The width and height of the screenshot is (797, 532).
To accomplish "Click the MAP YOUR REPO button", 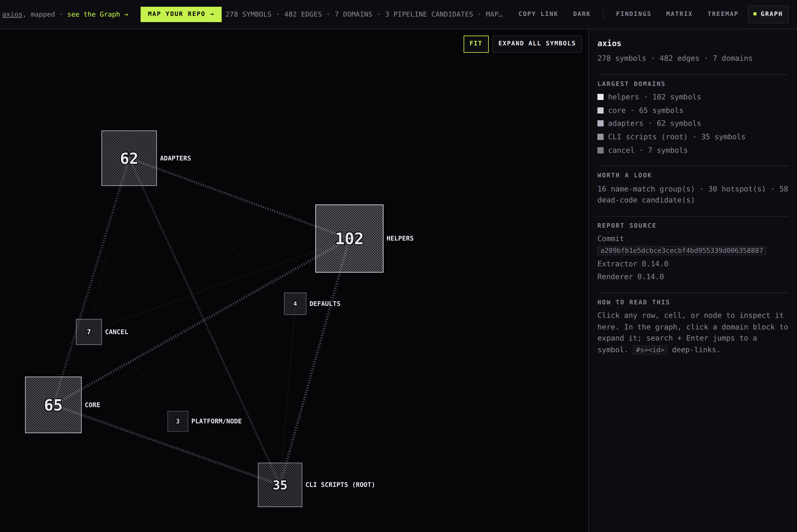I will coord(181,14).
